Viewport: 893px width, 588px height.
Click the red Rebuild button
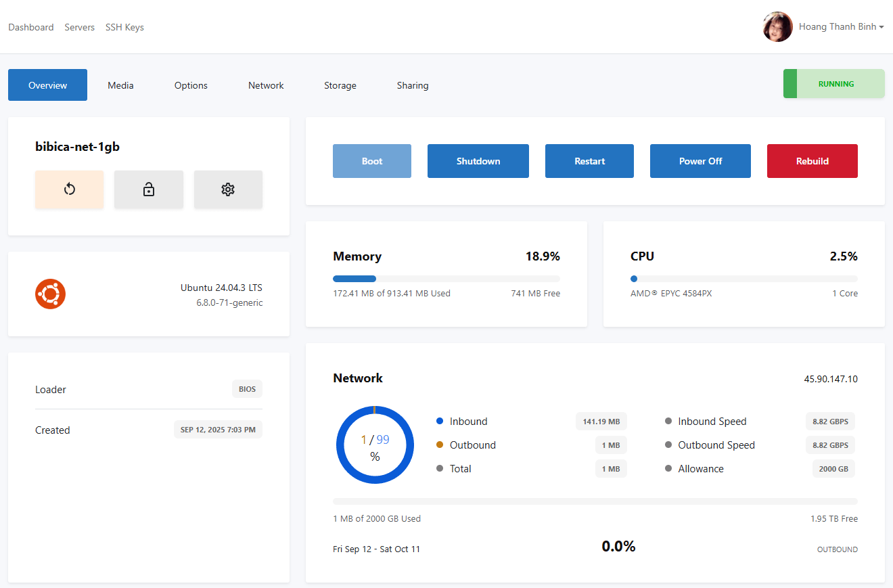click(812, 161)
